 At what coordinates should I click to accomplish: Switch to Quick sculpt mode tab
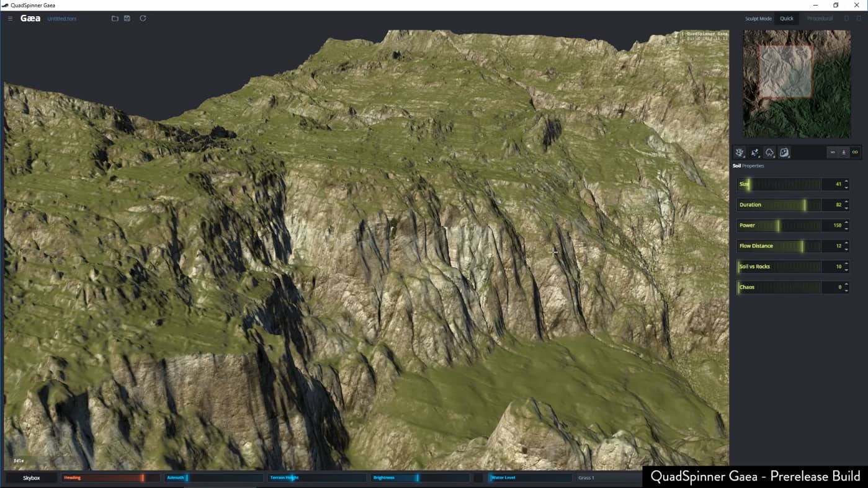[x=787, y=19]
